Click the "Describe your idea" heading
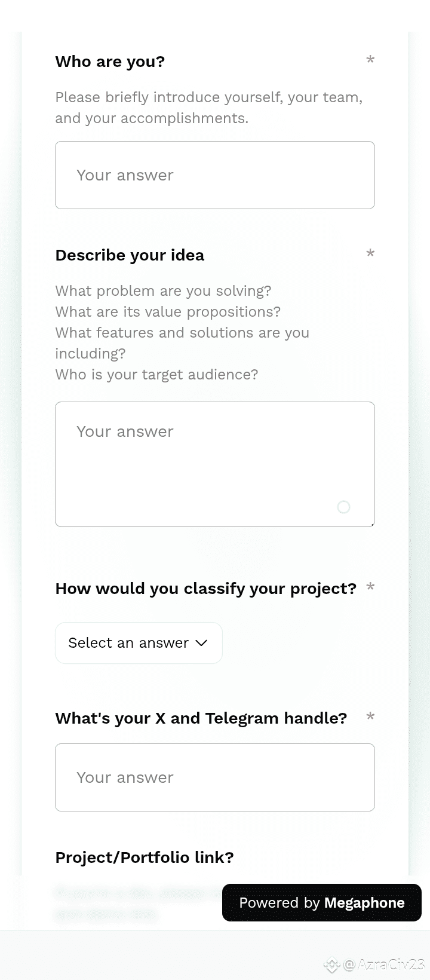The width and height of the screenshot is (430, 980). 130,255
